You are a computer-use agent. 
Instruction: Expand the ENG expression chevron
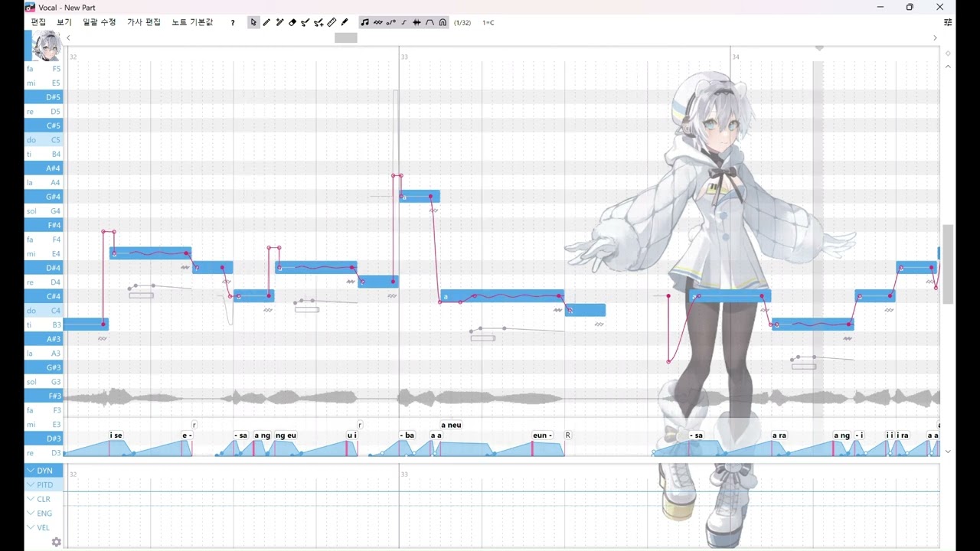pos(31,514)
